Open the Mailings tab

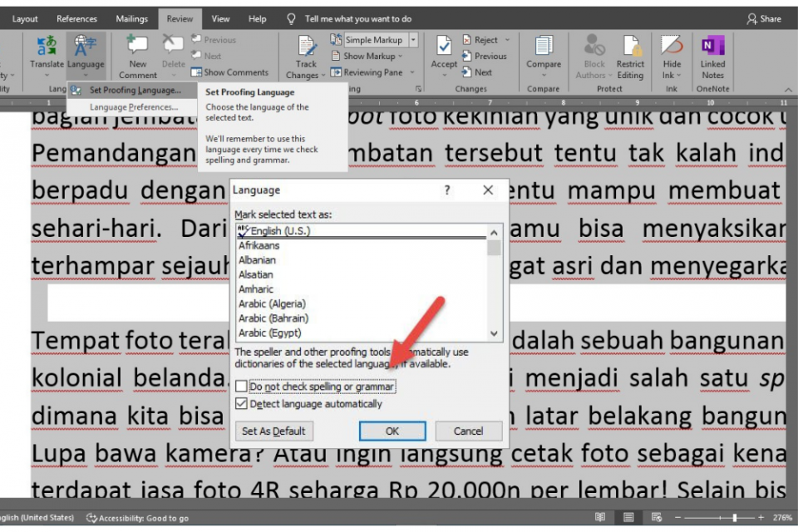coord(131,19)
